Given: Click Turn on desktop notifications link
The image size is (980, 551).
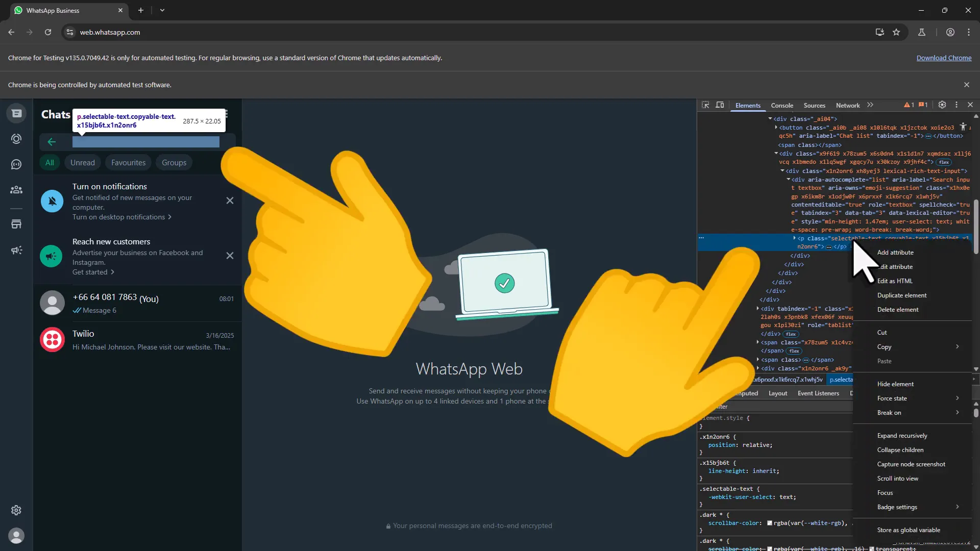Looking at the screenshot, I should [x=122, y=217].
